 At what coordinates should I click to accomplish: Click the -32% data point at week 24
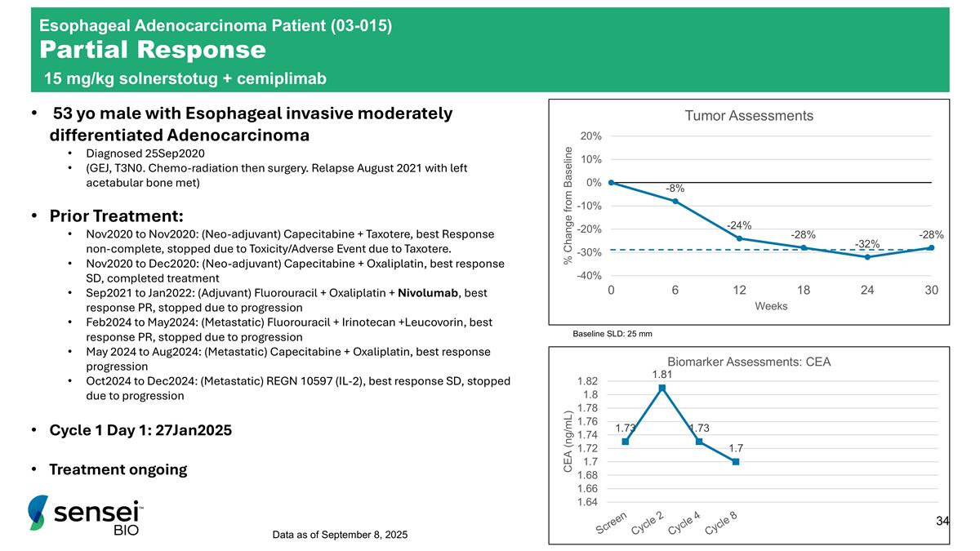click(x=867, y=257)
